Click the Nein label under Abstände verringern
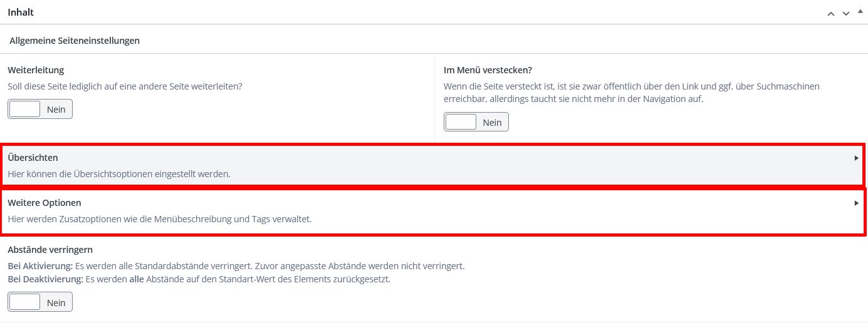The height and width of the screenshot is (323, 868). pyautogui.click(x=56, y=302)
